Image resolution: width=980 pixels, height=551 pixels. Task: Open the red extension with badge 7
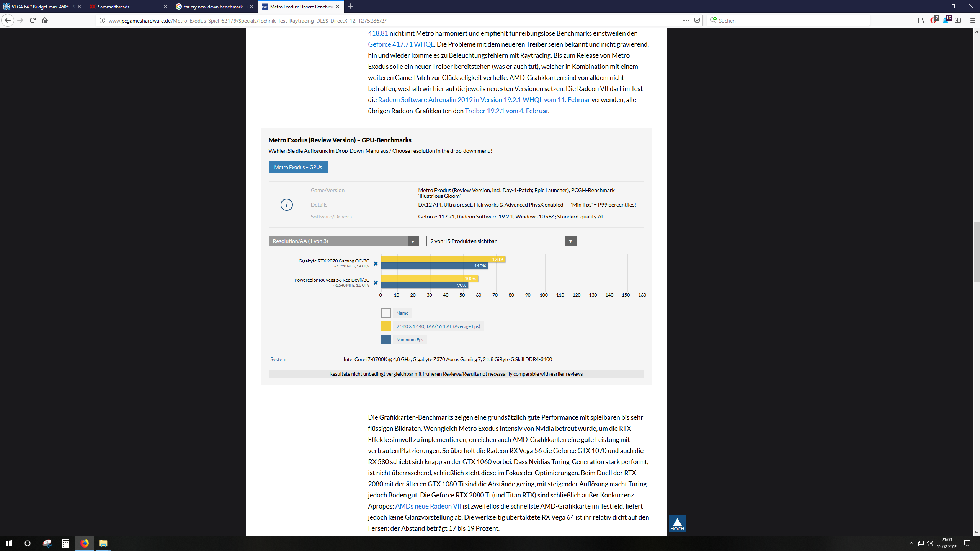coord(934,20)
